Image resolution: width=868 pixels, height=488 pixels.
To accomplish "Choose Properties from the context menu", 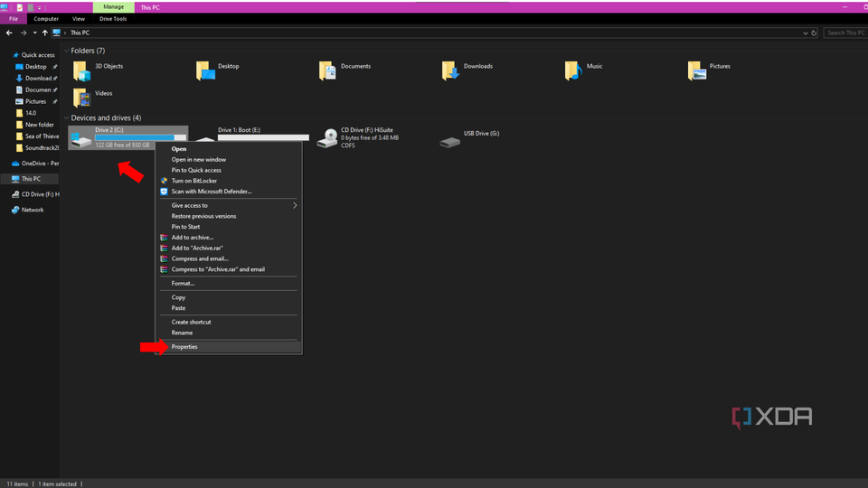I will (229, 347).
